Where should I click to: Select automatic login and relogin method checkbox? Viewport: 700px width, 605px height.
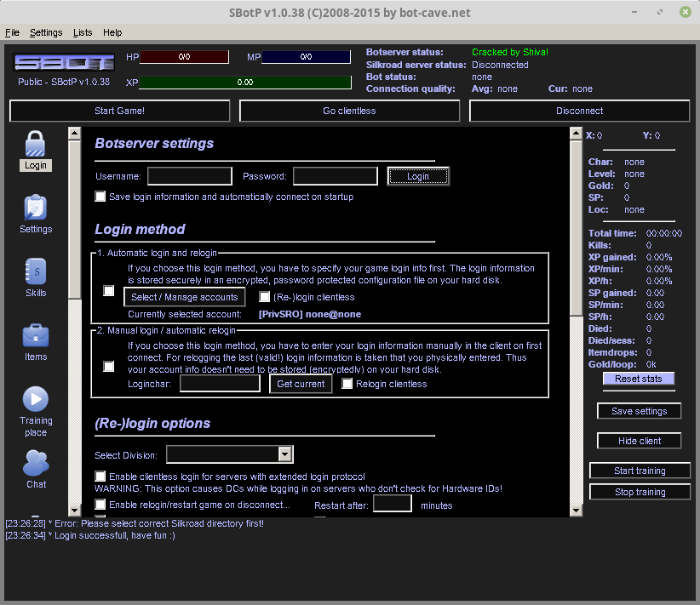pos(108,290)
